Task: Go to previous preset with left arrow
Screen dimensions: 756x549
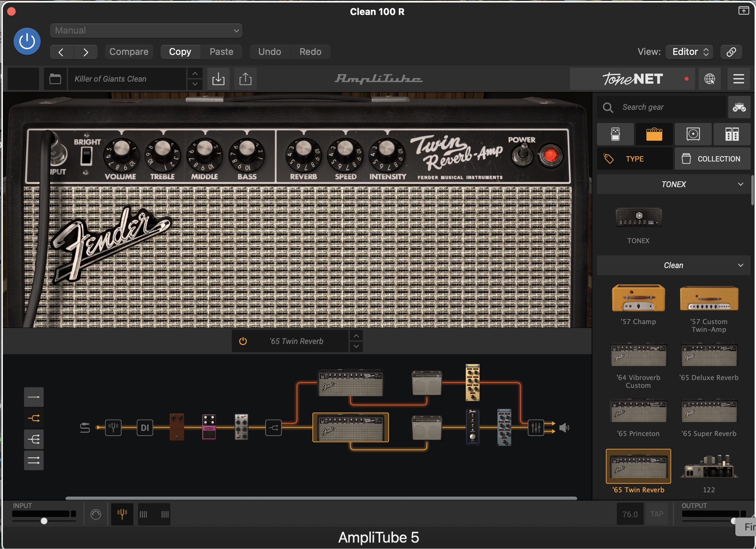Action: pos(61,52)
